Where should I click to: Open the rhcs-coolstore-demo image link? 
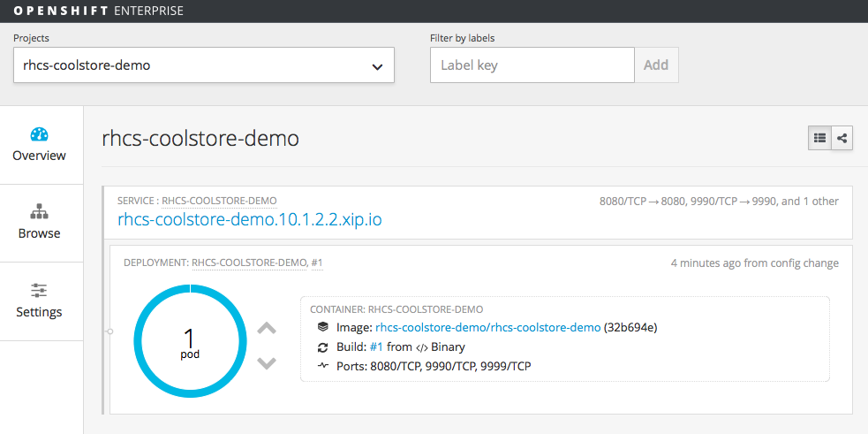point(487,327)
